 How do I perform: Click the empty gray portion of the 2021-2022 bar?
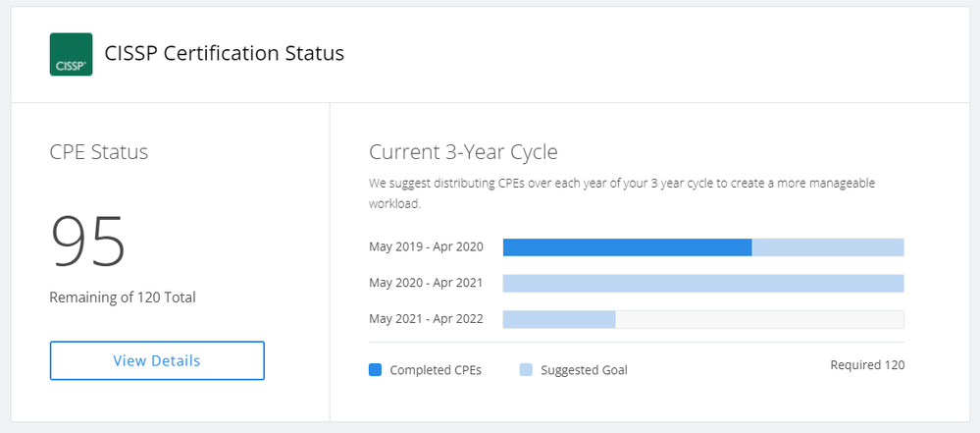click(x=759, y=320)
